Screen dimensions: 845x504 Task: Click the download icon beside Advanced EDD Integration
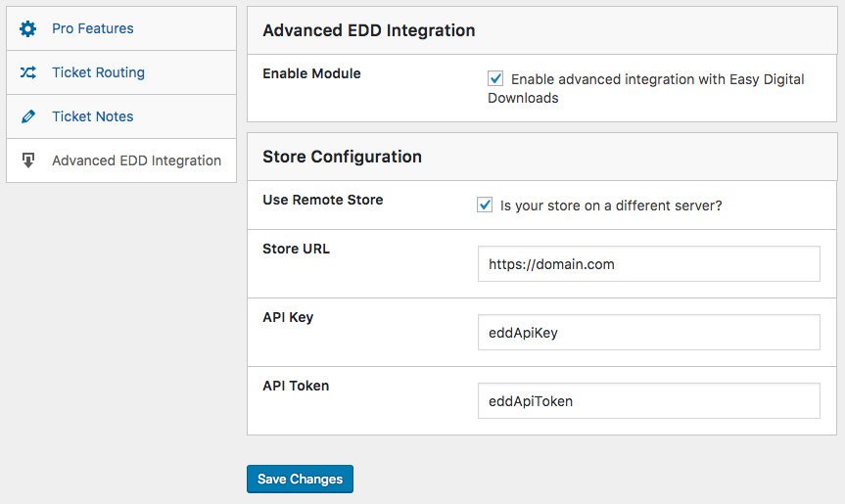tap(28, 160)
